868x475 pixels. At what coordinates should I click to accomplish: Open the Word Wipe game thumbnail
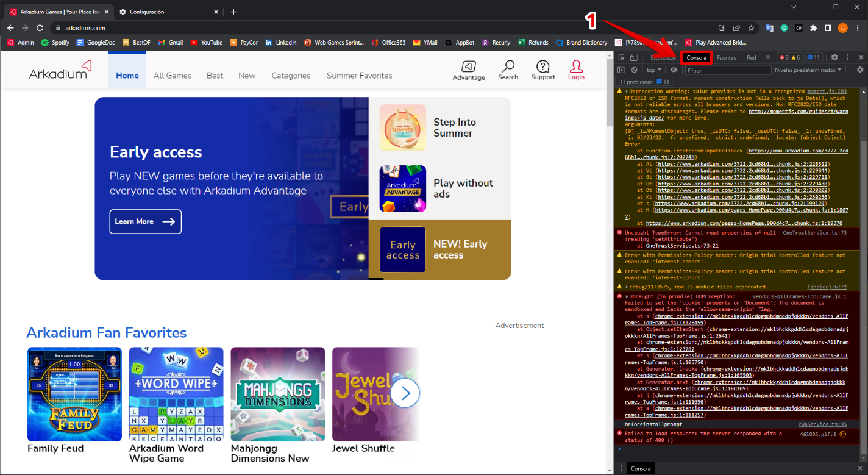[x=176, y=395]
